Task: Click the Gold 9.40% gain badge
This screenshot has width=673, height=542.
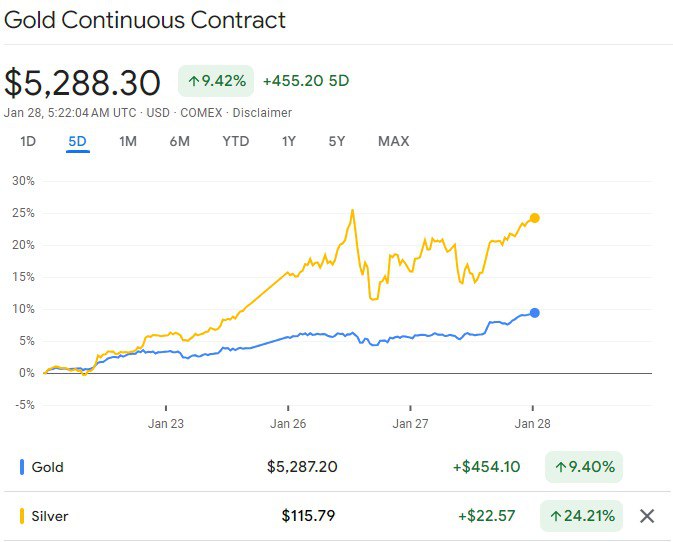Action: pyautogui.click(x=584, y=467)
